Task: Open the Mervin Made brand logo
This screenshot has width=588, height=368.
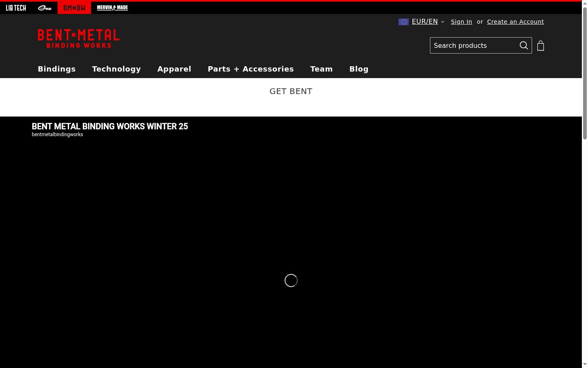Action: (x=112, y=8)
